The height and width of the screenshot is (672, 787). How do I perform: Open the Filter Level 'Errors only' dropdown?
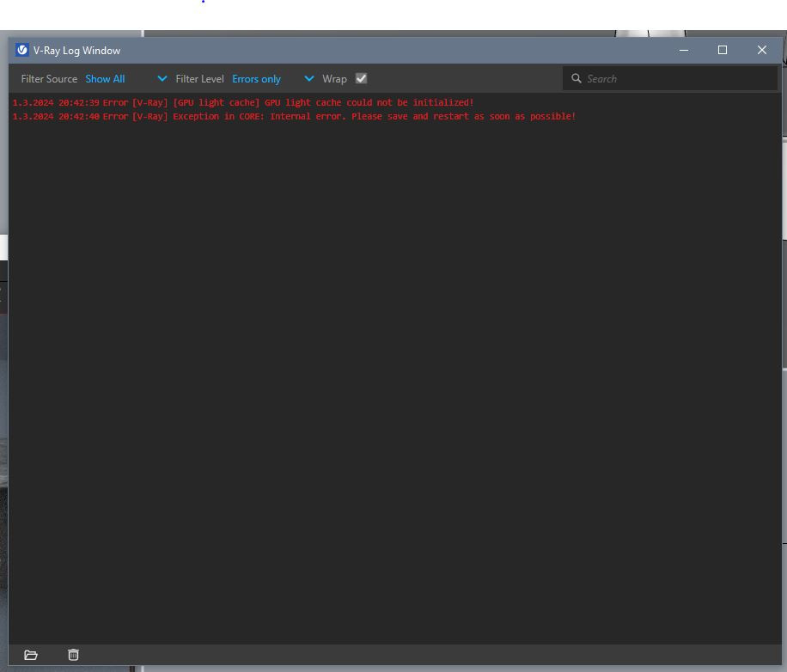coord(272,79)
